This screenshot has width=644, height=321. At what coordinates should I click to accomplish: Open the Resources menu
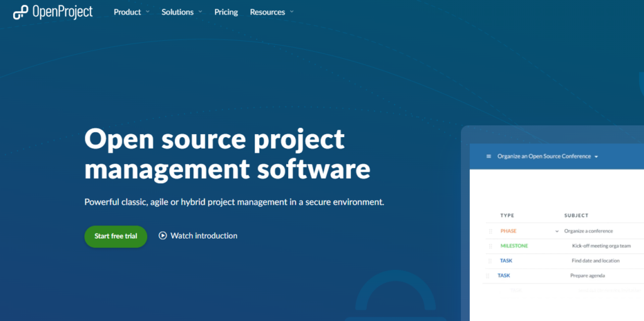[267, 12]
